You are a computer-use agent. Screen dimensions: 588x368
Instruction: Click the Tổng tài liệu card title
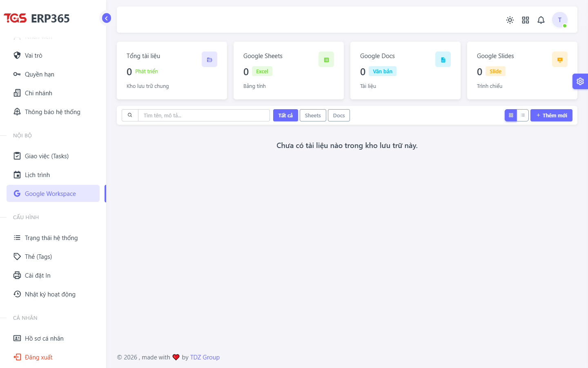[143, 56]
